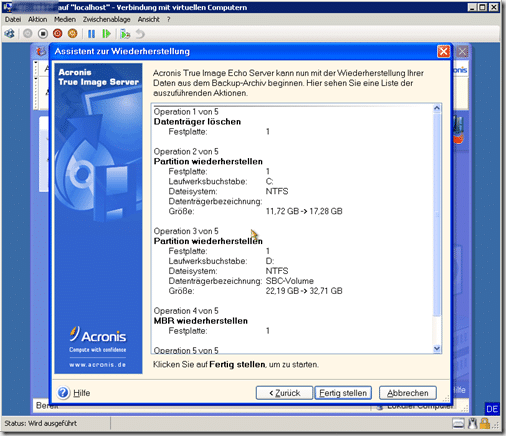Click the 'SBC-Volume' label value
Screen dimensions: 506x436
(290, 281)
